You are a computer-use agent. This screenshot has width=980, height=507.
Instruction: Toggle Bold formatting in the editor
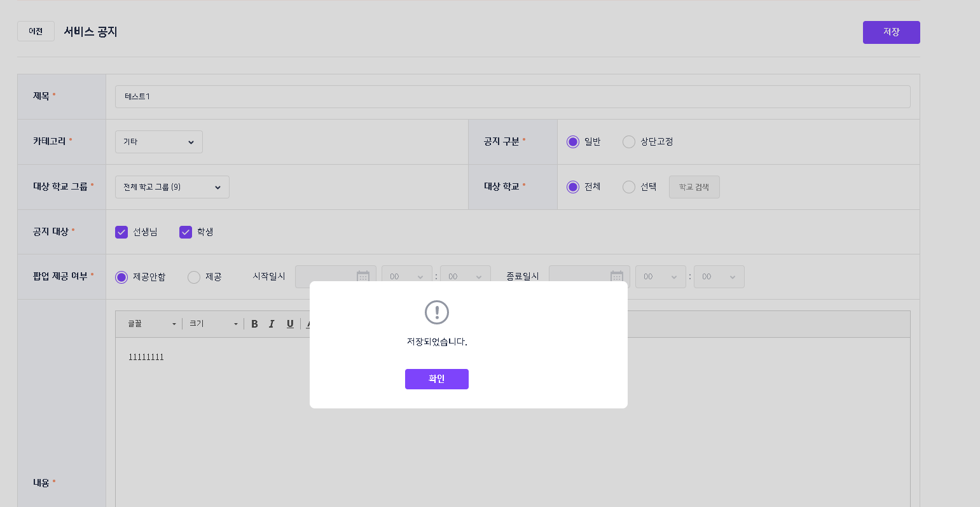point(254,324)
